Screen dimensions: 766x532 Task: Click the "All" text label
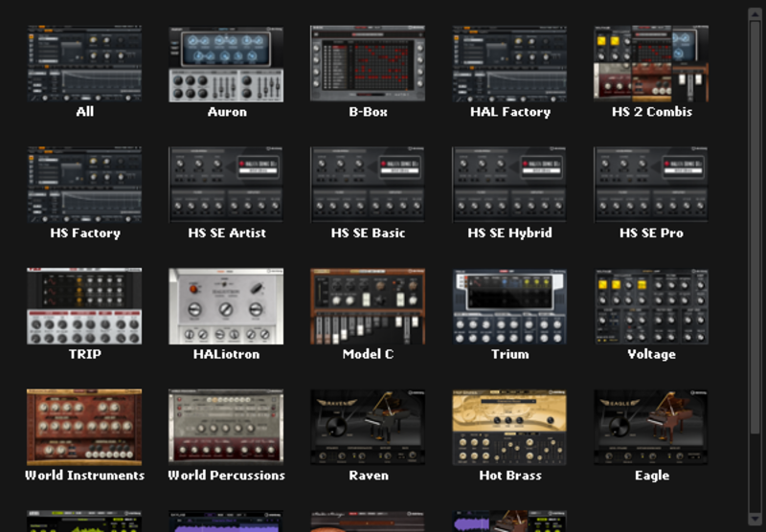[85, 112]
